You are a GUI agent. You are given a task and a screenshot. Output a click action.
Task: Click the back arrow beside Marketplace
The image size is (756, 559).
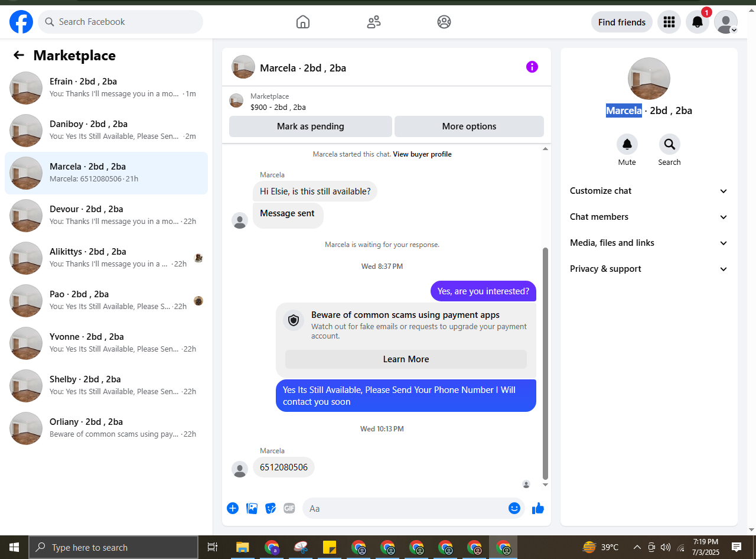pyautogui.click(x=19, y=55)
